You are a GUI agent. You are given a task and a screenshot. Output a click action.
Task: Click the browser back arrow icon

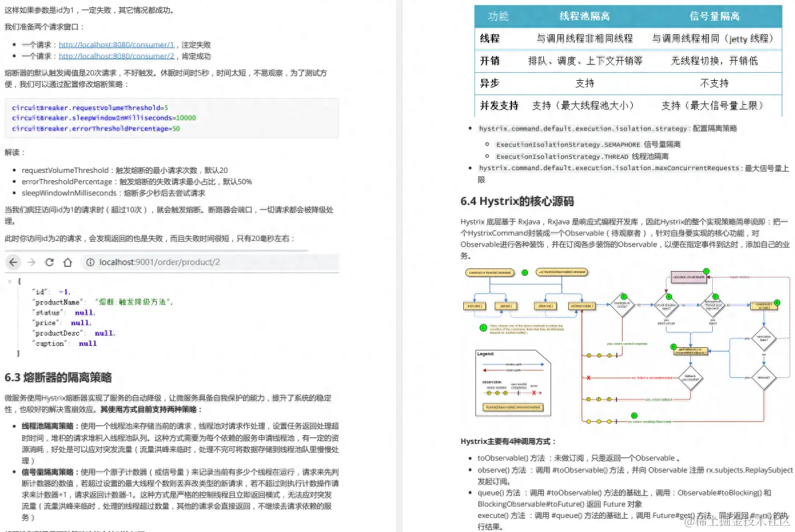click(13, 262)
